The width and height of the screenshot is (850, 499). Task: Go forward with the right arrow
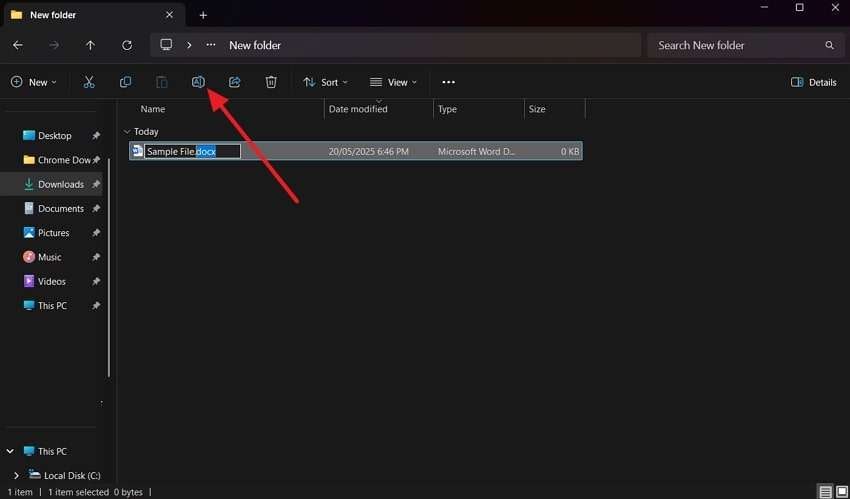54,46
